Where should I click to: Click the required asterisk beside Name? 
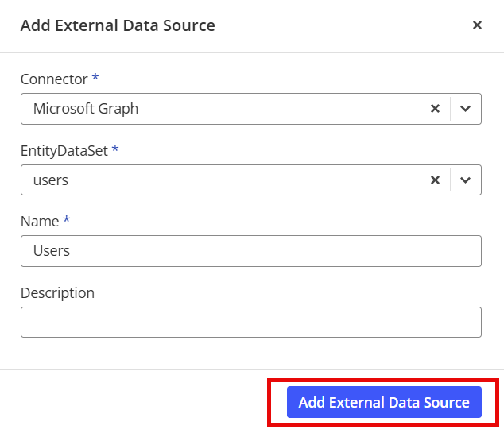pos(67,220)
